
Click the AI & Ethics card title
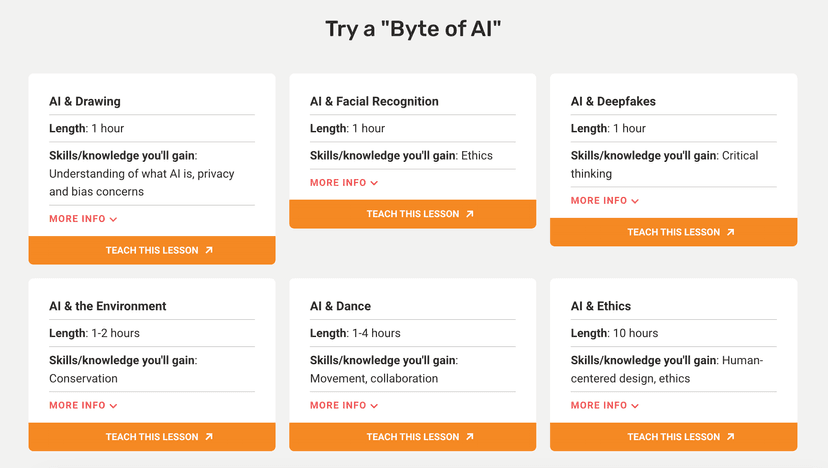click(x=601, y=306)
